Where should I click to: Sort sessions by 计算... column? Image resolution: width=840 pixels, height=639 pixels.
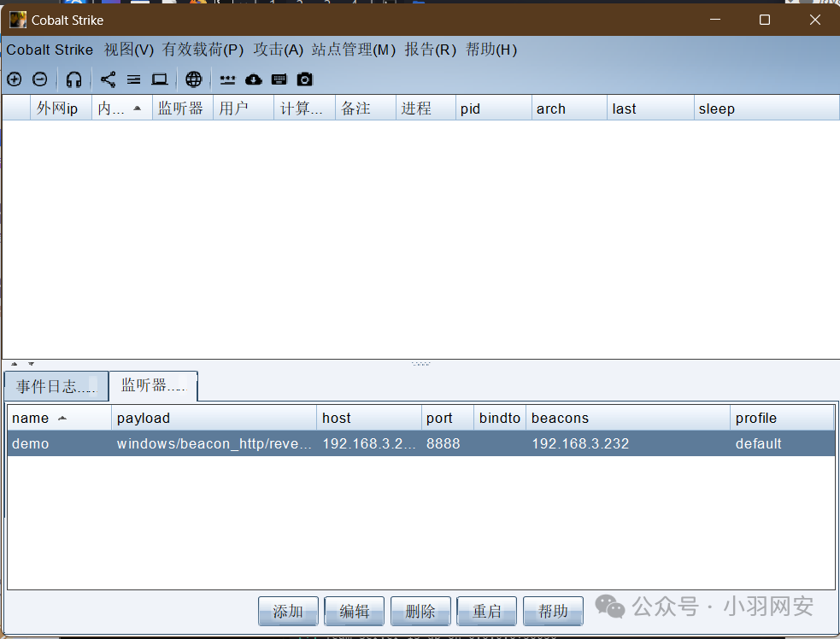coord(304,108)
